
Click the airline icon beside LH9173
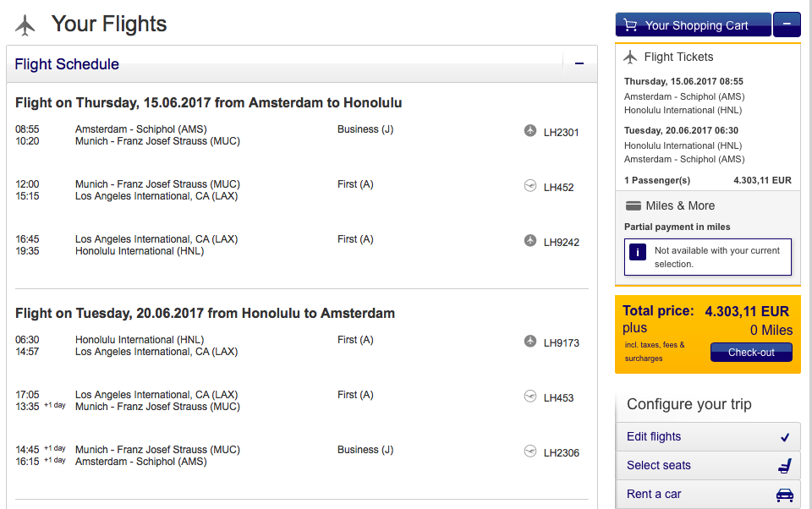click(x=530, y=342)
